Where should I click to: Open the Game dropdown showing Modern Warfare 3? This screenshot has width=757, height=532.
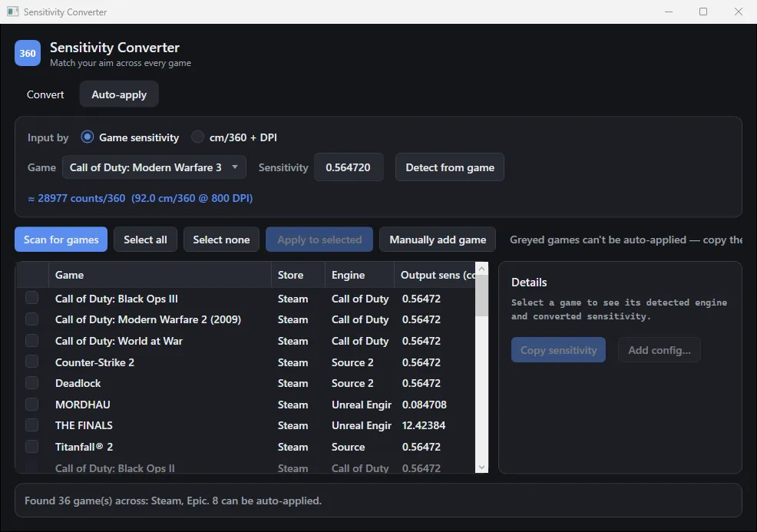tap(154, 167)
